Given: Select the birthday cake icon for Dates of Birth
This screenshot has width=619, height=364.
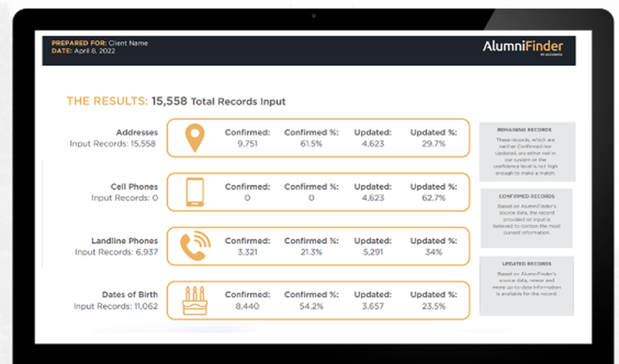Looking at the screenshot, I should [194, 300].
